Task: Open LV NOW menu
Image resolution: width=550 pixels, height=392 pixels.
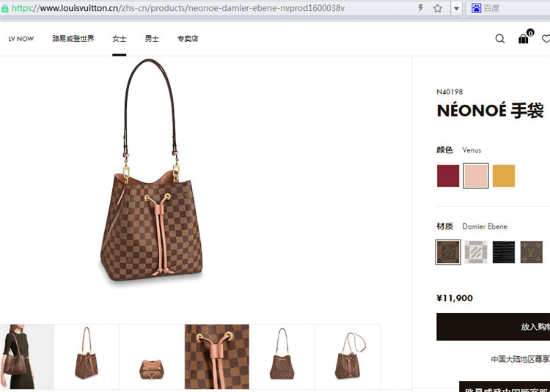Action: 21,39
